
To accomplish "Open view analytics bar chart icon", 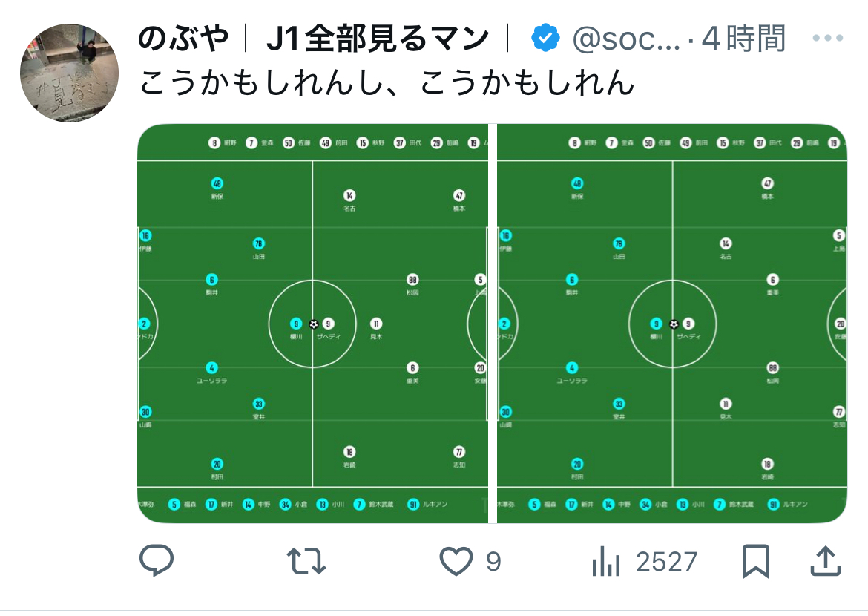I will (x=606, y=561).
